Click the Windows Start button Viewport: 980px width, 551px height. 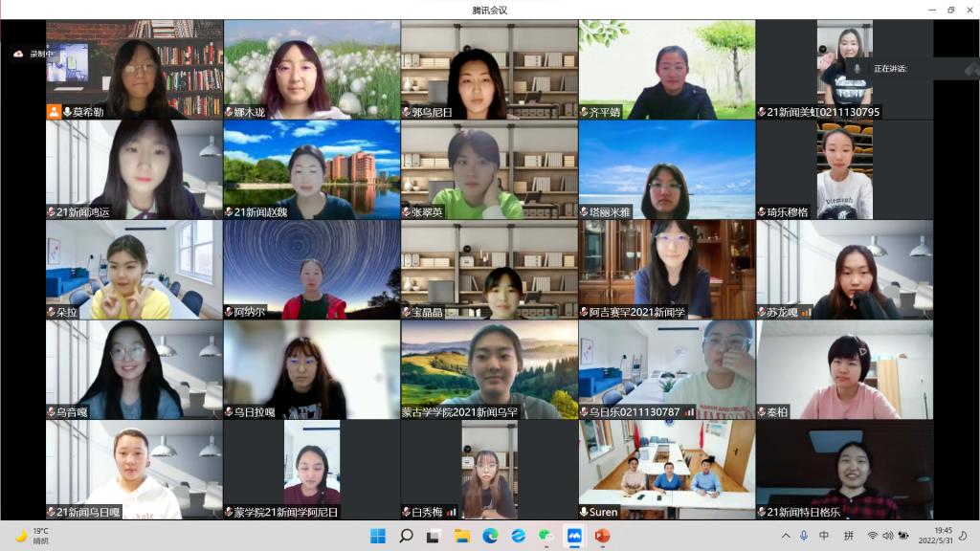(378, 536)
